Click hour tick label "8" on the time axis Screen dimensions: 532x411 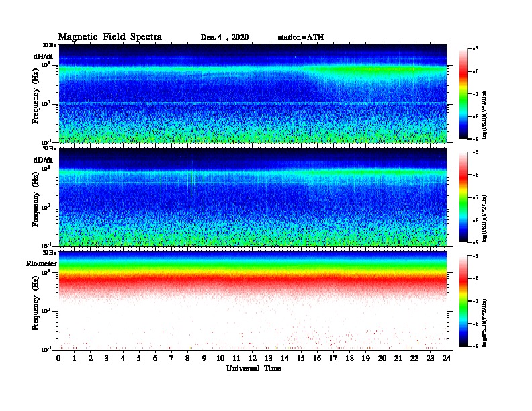click(x=187, y=358)
